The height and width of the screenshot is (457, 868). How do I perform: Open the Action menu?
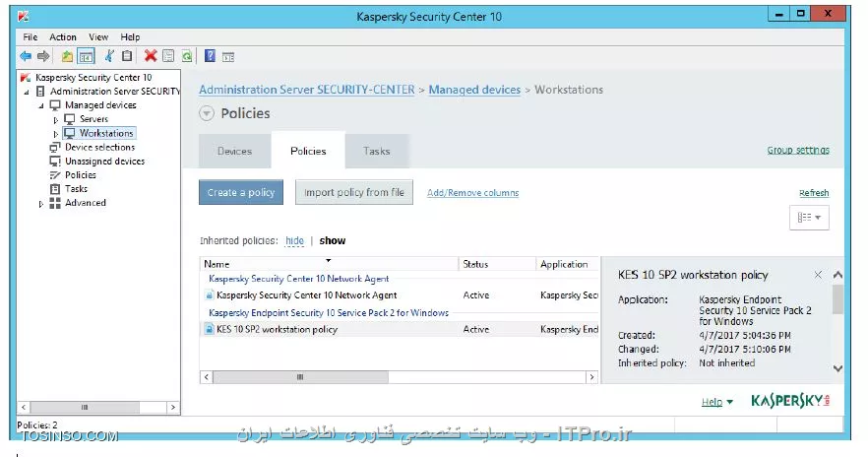click(x=63, y=37)
